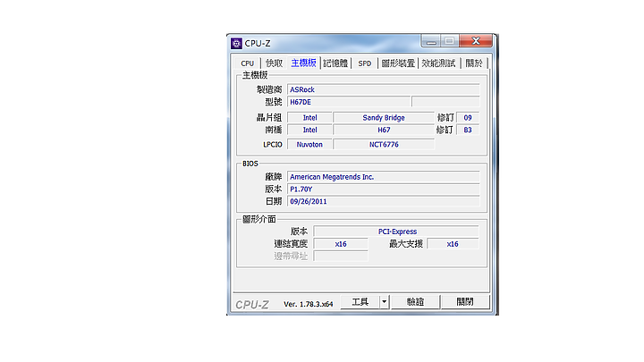The width and height of the screenshot is (644, 362).
Task: Click the max supported value x16
Action: [x=453, y=244]
